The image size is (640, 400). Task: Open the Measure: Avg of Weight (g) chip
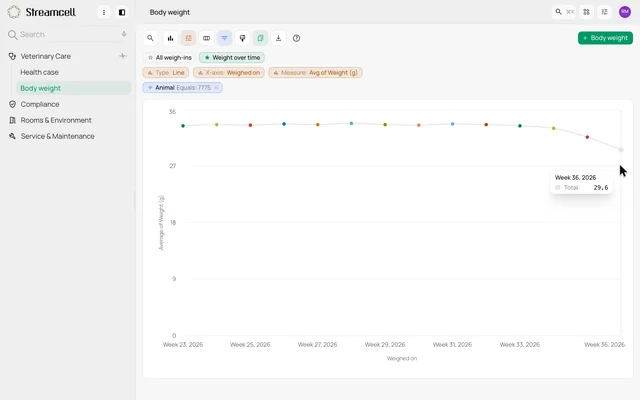[315, 73]
